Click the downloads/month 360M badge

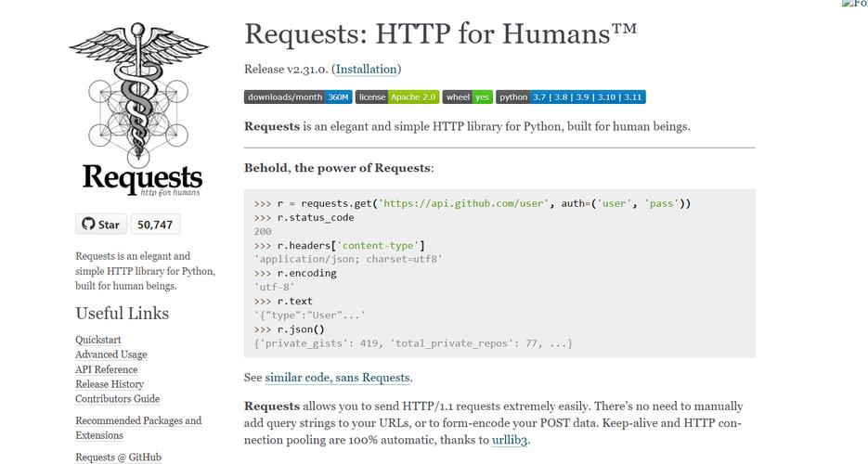(298, 97)
